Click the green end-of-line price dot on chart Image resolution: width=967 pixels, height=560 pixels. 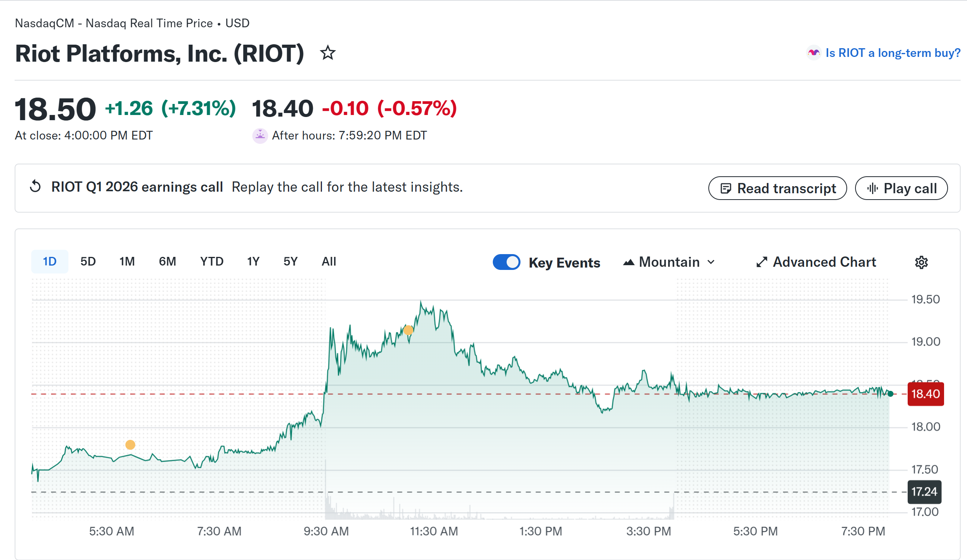[890, 394]
